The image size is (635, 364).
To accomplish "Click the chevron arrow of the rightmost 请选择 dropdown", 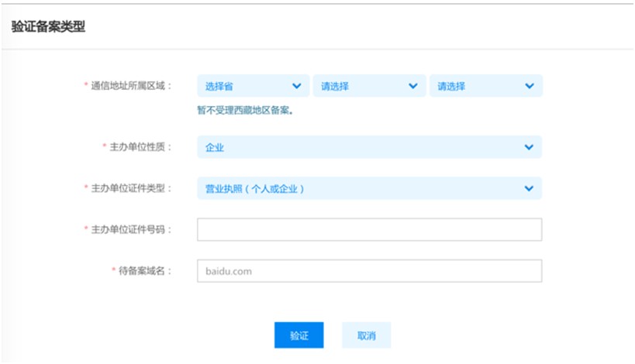I will pyautogui.click(x=530, y=86).
